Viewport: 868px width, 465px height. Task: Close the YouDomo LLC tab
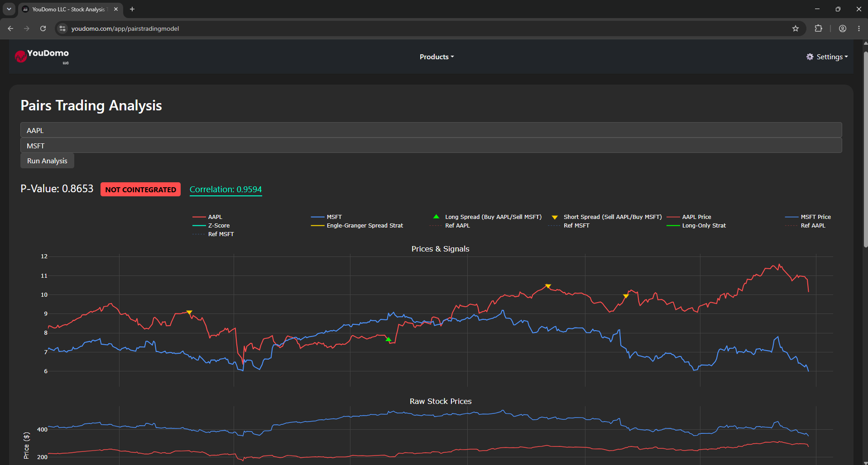116,9
